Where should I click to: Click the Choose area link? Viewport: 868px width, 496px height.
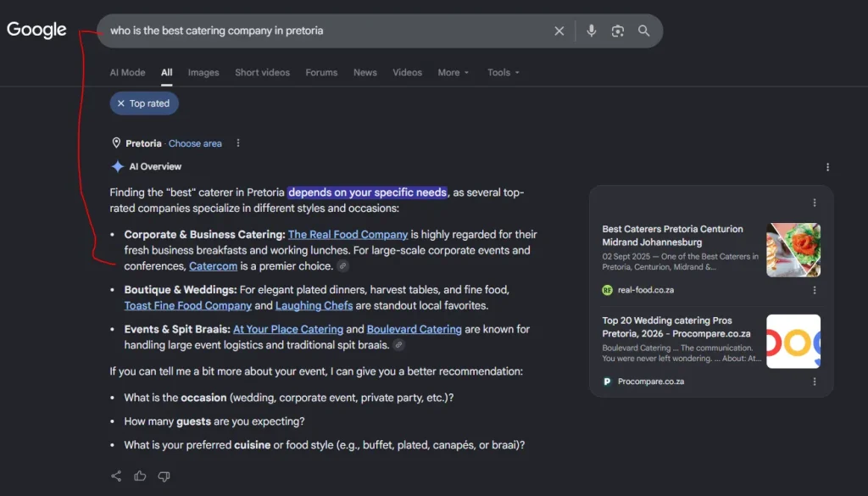tap(195, 143)
